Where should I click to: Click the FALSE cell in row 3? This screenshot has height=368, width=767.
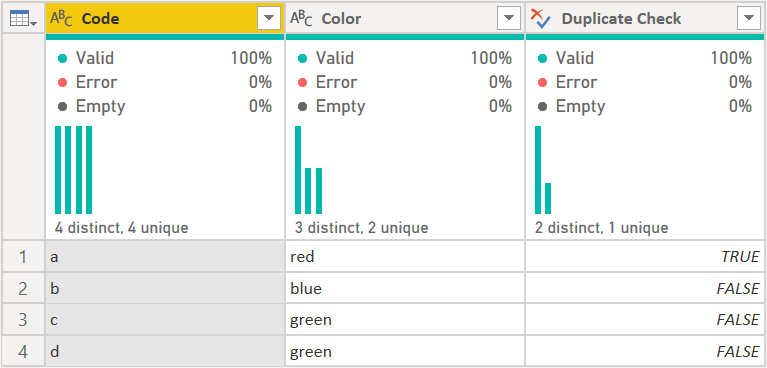(x=645, y=320)
